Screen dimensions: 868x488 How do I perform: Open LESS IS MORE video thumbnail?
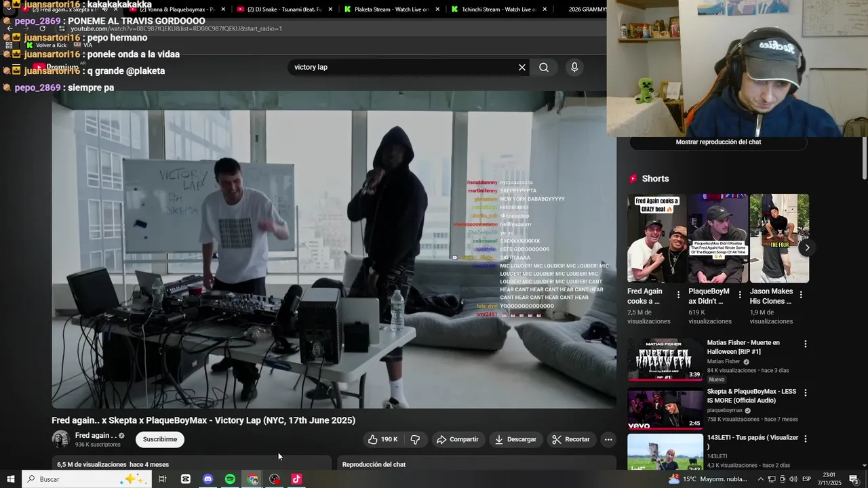click(x=665, y=409)
